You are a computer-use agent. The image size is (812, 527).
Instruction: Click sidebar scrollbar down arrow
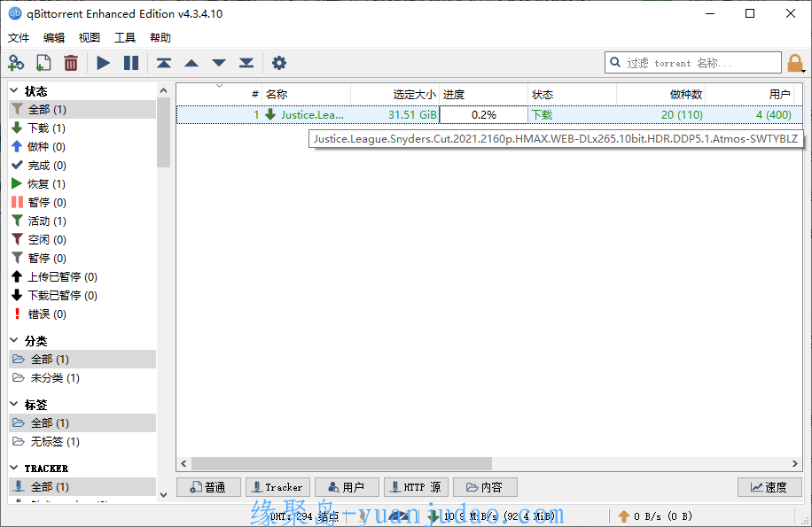click(x=164, y=494)
